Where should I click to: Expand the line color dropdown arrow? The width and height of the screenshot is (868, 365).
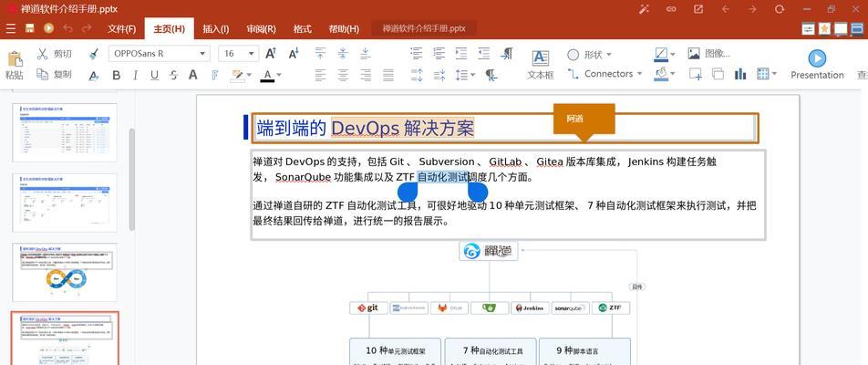coord(673,54)
